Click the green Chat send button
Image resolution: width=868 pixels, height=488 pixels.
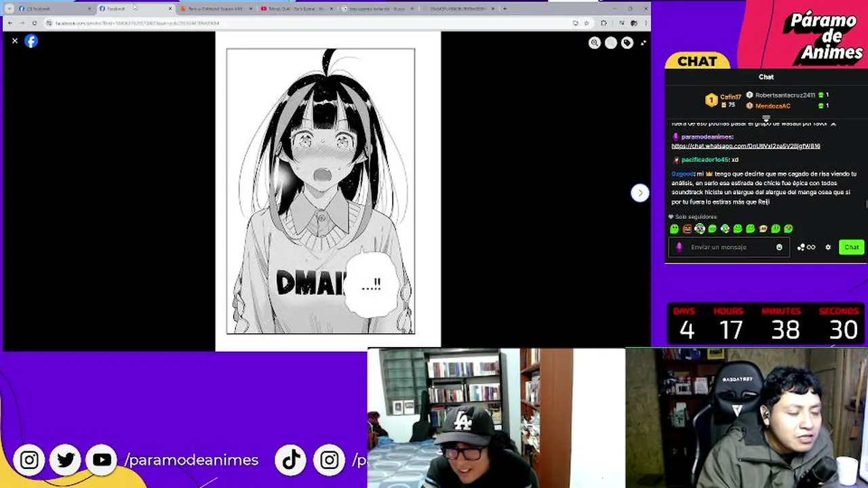tap(851, 247)
